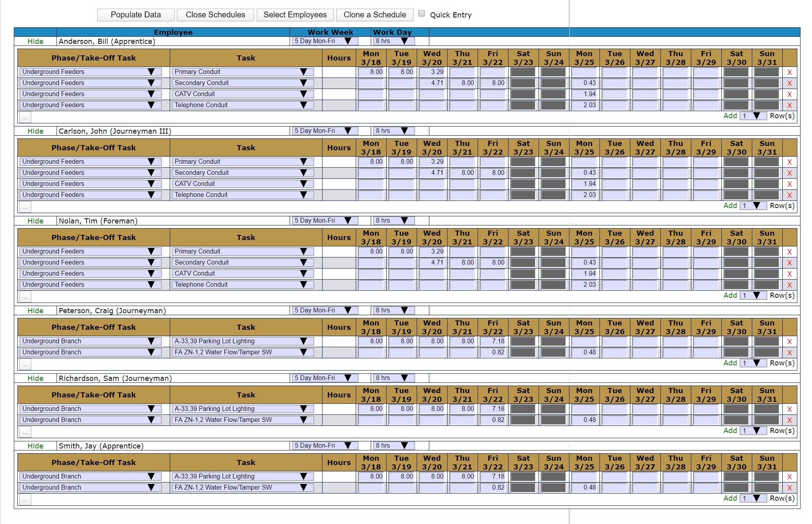The width and height of the screenshot is (812, 524).
Task: Click Add link in Nolan's section
Action: 730,295
